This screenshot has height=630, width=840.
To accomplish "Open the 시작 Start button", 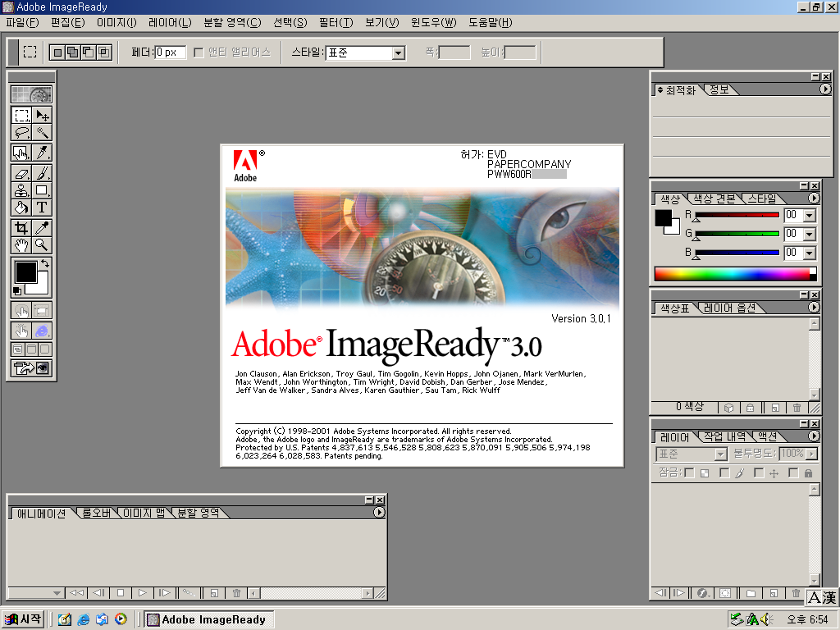I will [x=22, y=619].
